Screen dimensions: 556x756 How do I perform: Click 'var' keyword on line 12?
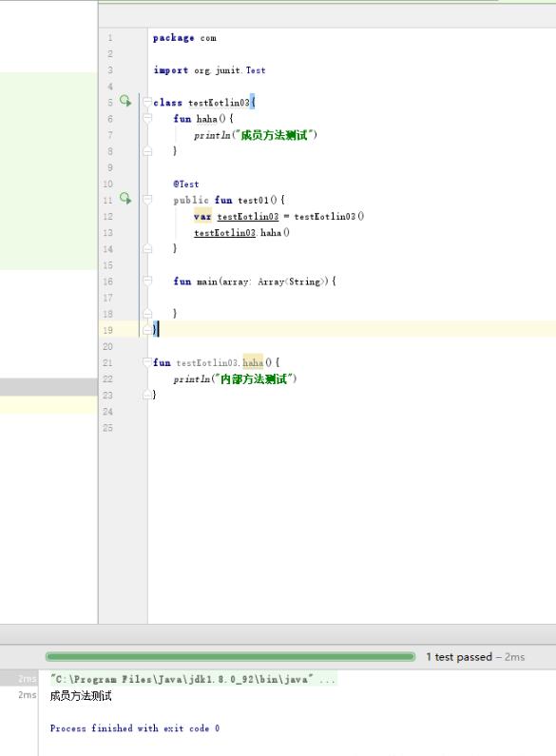(202, 216)
